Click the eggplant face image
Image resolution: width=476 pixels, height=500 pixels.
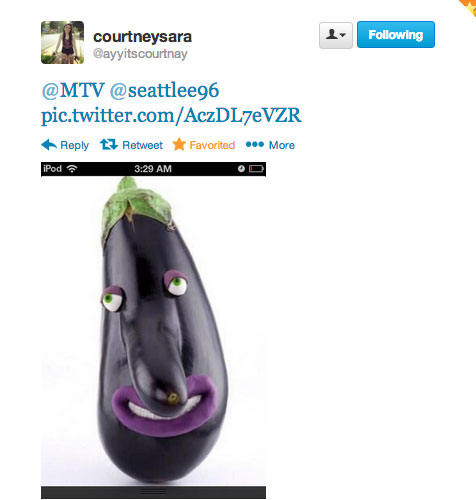[x=153, y=330]
